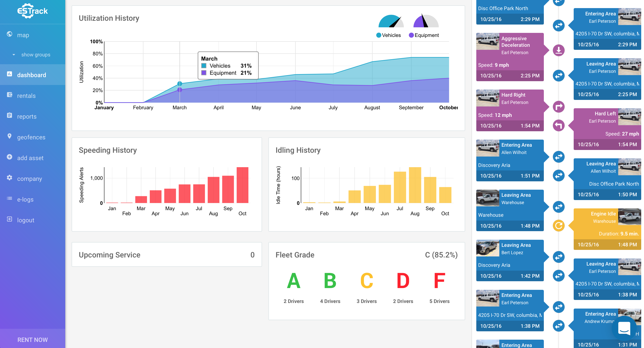Click the October bar in Speeding History
The width and height of the screenshot is (644, 348).
[242, 185]
